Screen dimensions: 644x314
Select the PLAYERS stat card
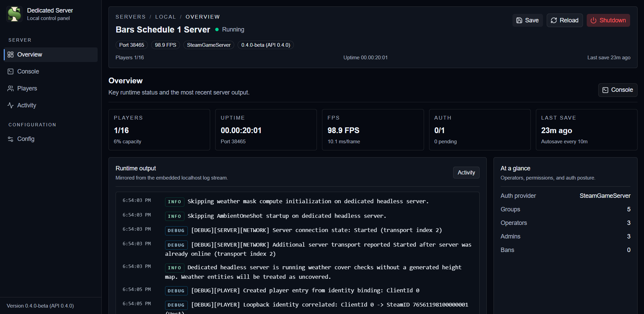(x=159, y=130)
